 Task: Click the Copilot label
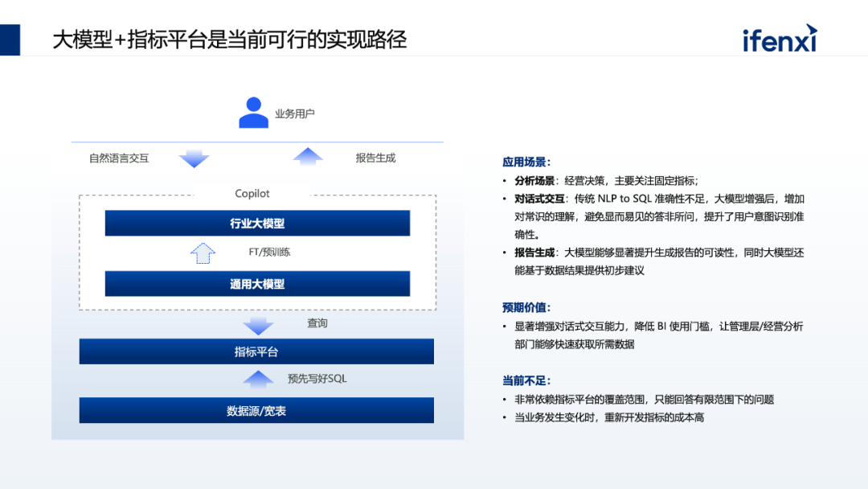coord(252,193)
